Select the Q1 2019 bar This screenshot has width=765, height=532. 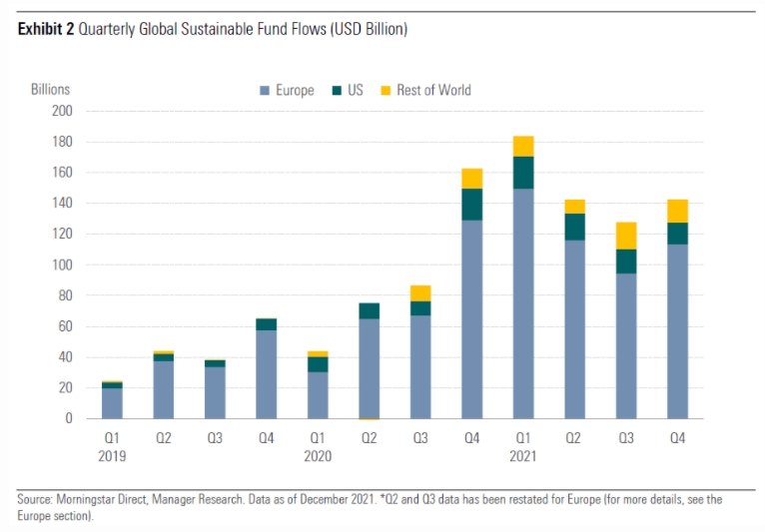112,400
